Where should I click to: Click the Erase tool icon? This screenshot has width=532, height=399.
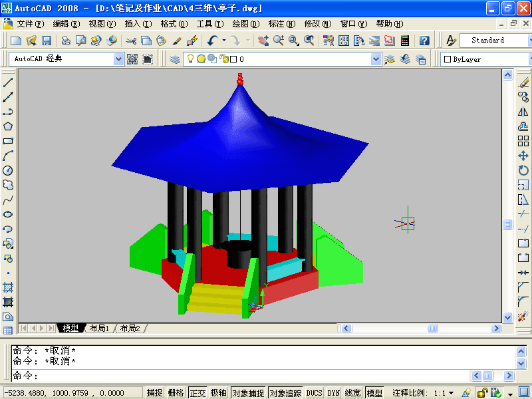pyautogui.click(x=523, y=83)
